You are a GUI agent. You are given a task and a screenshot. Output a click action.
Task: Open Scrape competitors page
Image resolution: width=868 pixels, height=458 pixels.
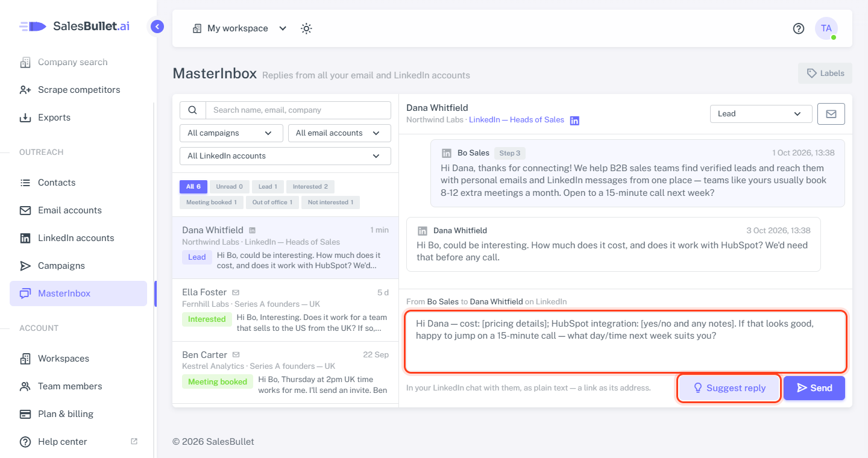78,90
